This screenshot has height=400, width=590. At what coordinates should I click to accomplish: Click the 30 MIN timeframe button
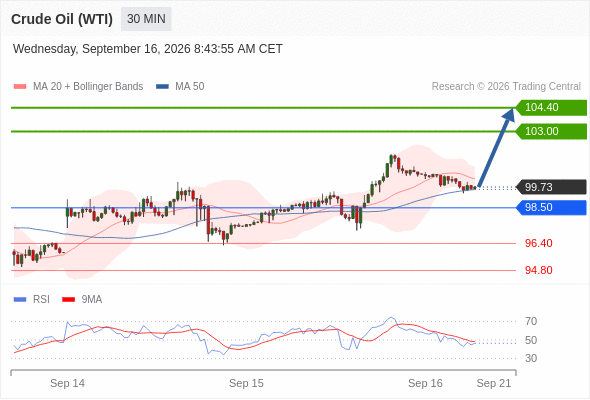tap(146, 19)
